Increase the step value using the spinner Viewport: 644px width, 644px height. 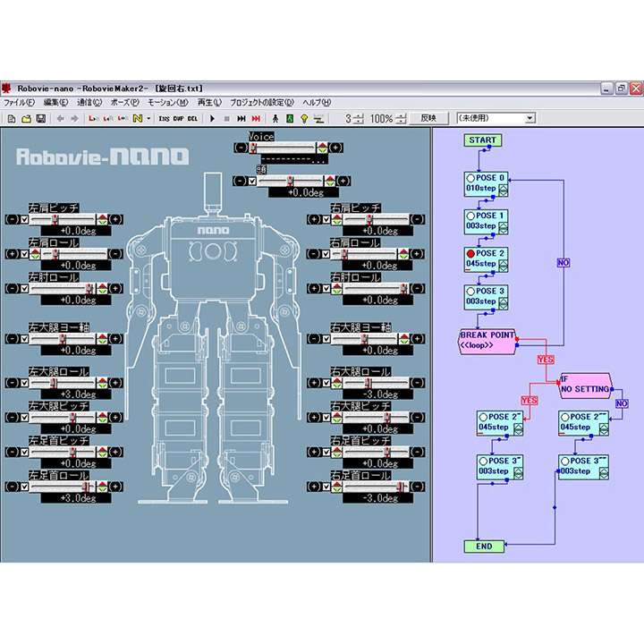pos(359,115)
